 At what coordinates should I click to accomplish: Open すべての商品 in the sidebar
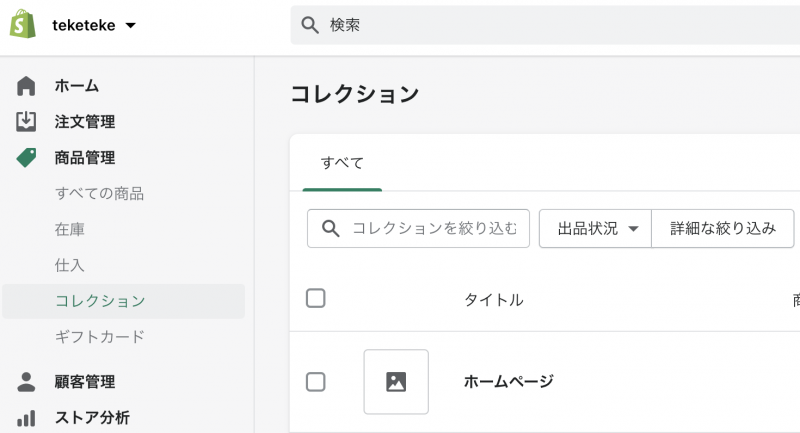99,193
